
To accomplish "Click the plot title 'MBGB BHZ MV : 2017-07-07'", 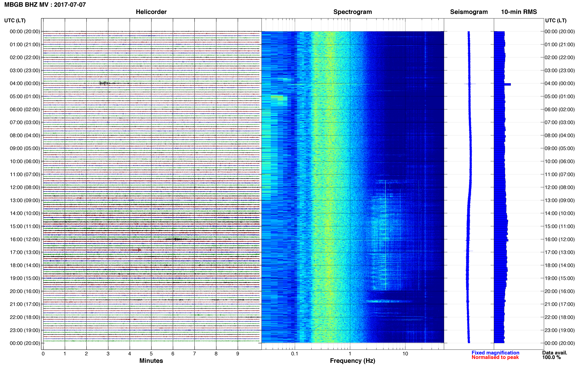I will tap(45, 5).
